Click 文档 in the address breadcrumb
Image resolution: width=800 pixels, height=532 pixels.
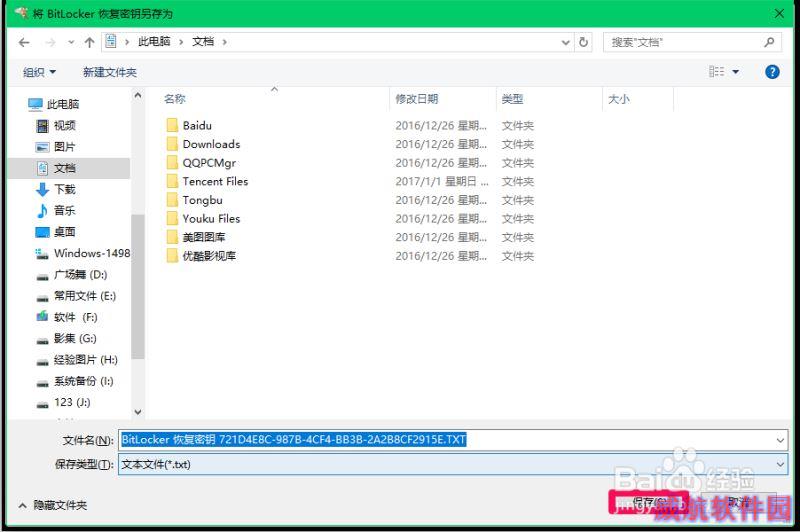(203, 42)
